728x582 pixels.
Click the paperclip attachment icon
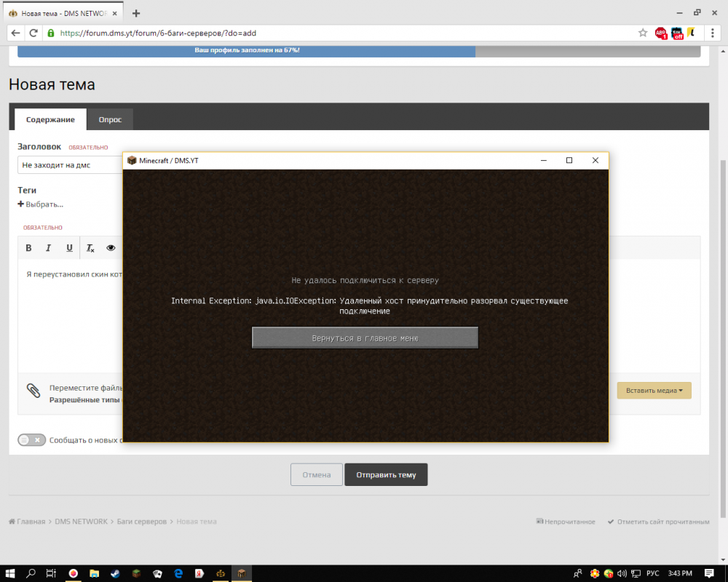33,391
